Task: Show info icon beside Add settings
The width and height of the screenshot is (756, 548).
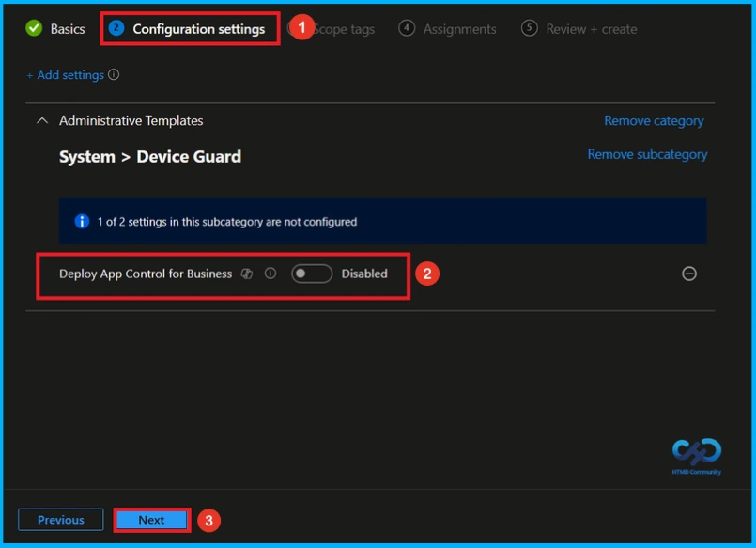Action: (x=114, y=75)
